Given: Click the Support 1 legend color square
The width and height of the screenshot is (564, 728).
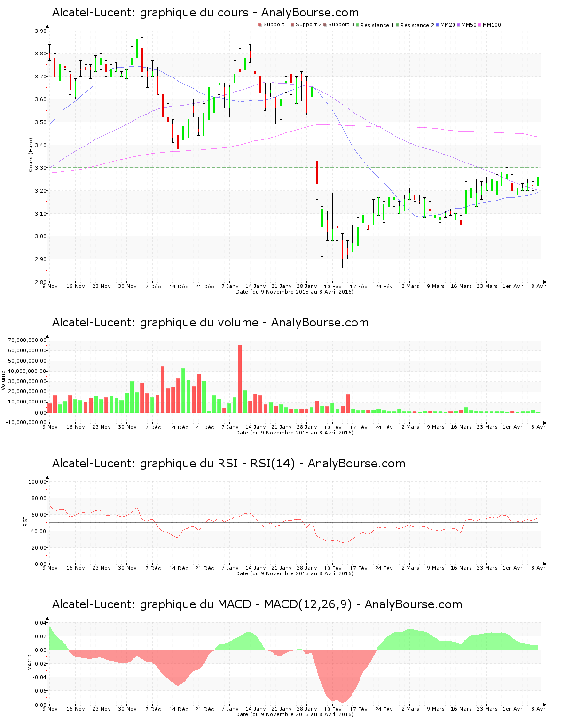Looking at the screenshot, I should click(260, 25).
